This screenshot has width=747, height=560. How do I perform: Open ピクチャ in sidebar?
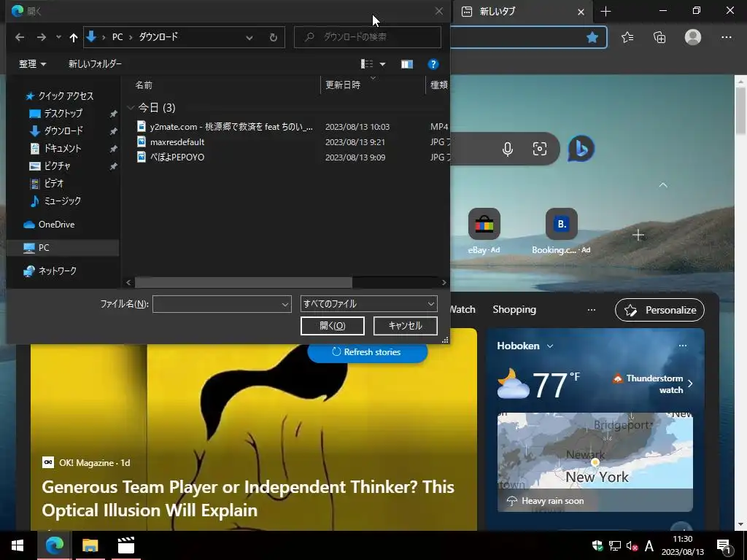(57, 166)
